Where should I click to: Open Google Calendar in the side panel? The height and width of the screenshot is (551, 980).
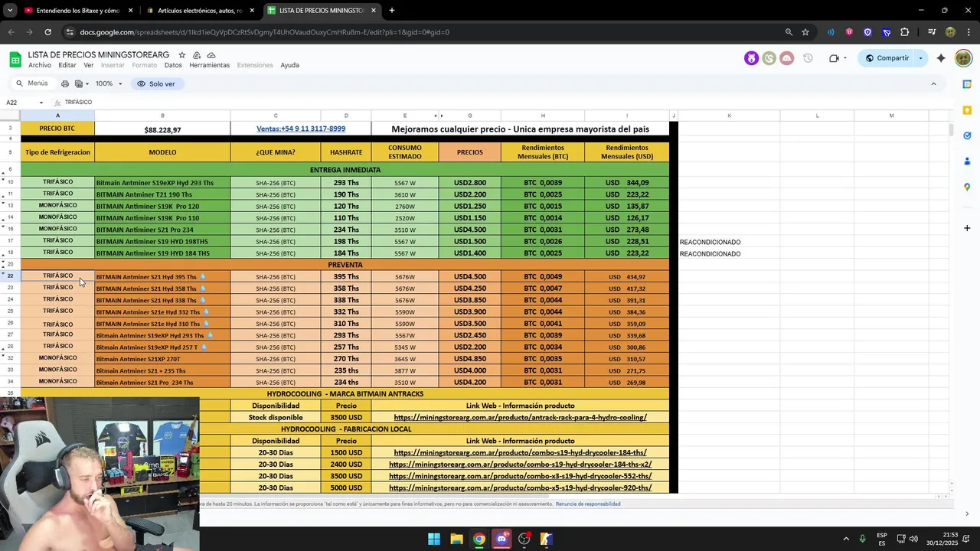[x=967, y=84]
